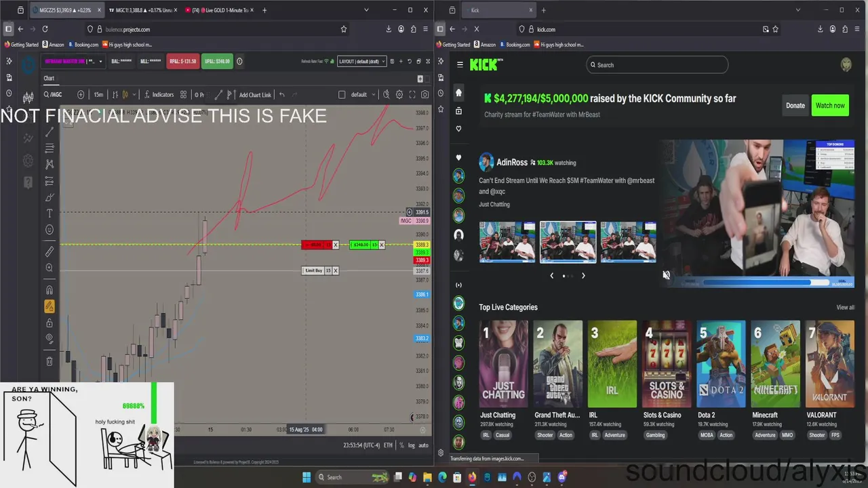Toggle lock all drawings padlock
Image resolution: width=868 pixels, height=488 pixels.
click(x=50, y=323)
